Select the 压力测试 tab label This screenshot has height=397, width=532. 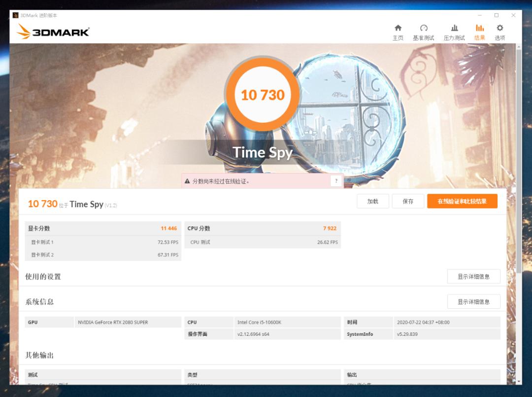pos(454,37)
